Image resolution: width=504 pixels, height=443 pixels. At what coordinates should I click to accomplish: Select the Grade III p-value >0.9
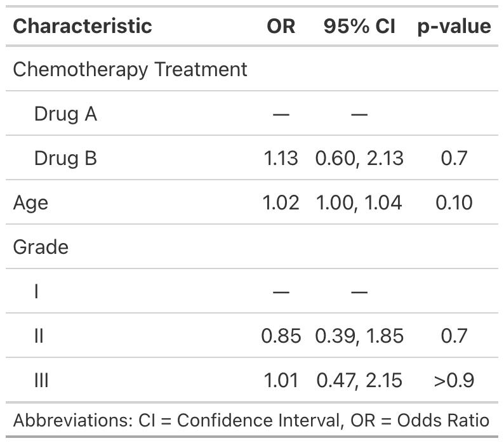tap(454, 380)
